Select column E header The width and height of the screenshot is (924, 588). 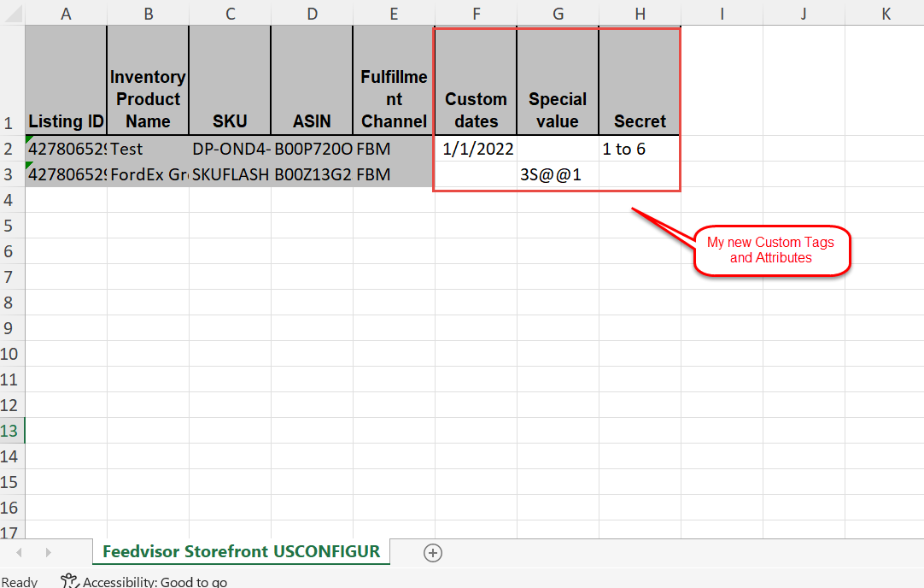click(394, 13)
